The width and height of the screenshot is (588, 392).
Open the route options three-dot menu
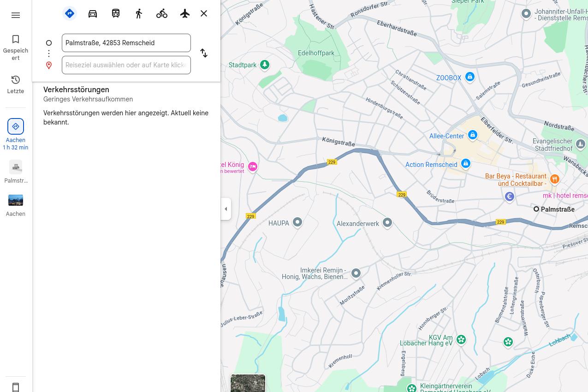coord(49,53)
